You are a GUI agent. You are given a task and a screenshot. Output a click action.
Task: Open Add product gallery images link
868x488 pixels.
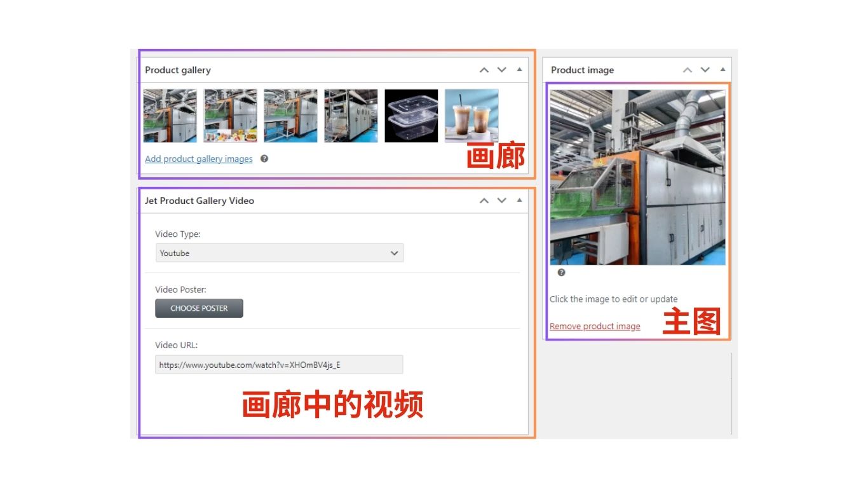(198, 159)
